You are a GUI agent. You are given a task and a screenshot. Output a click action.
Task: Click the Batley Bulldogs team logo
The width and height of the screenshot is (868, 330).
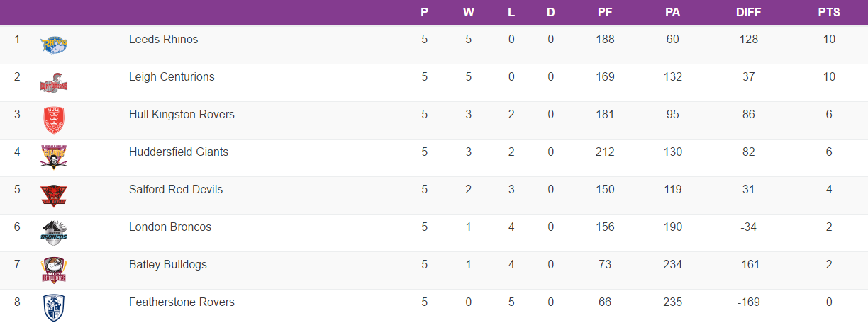coord(54,270)
